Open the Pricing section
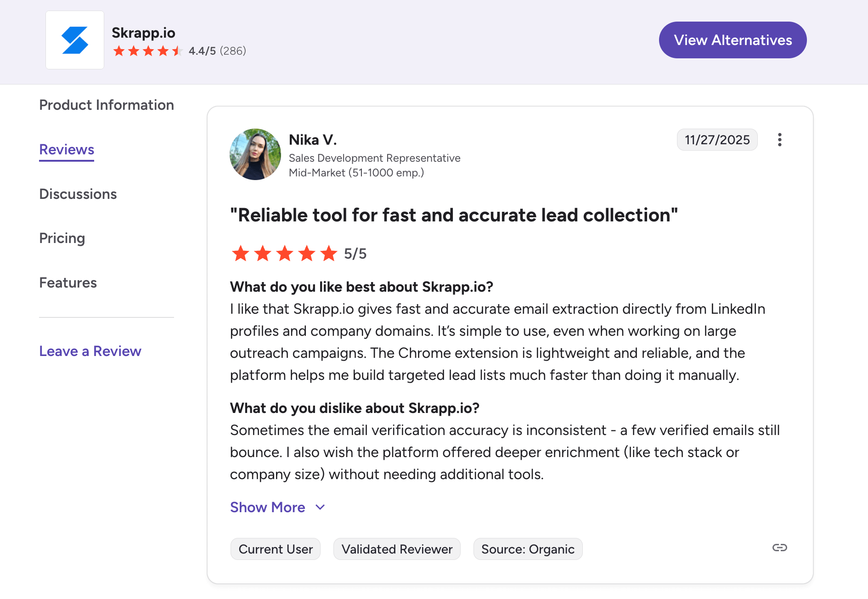This screenshot has height=599, width=868. (62, 238)
